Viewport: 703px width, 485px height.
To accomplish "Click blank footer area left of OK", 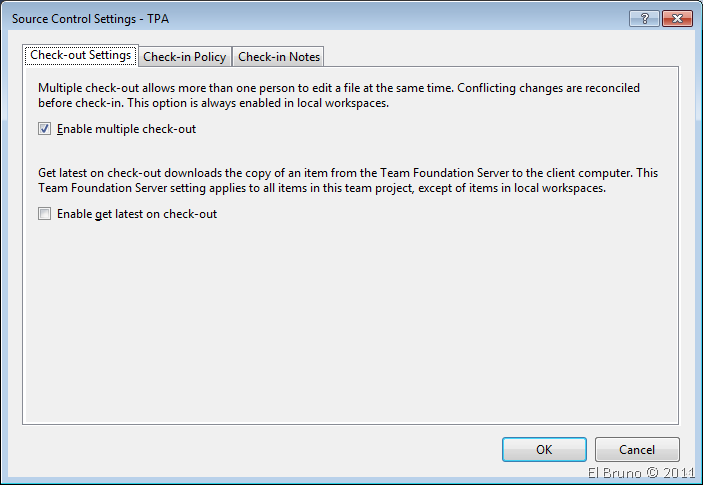I will point(250,450).
